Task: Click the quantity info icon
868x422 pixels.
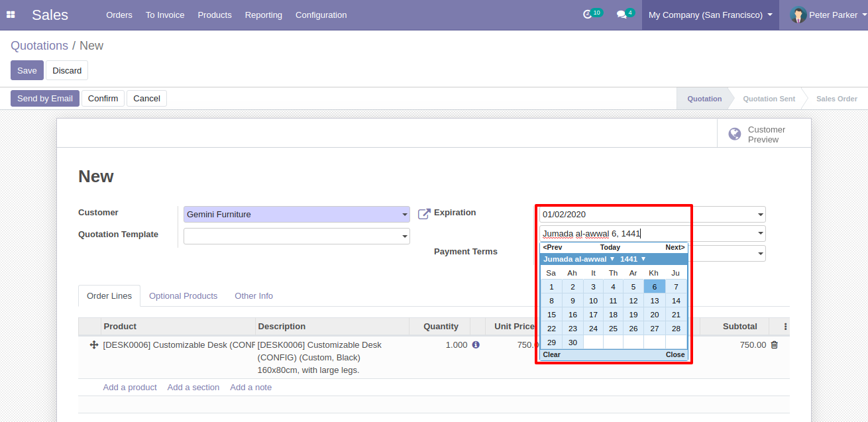Action: click(x=476, y=345)
